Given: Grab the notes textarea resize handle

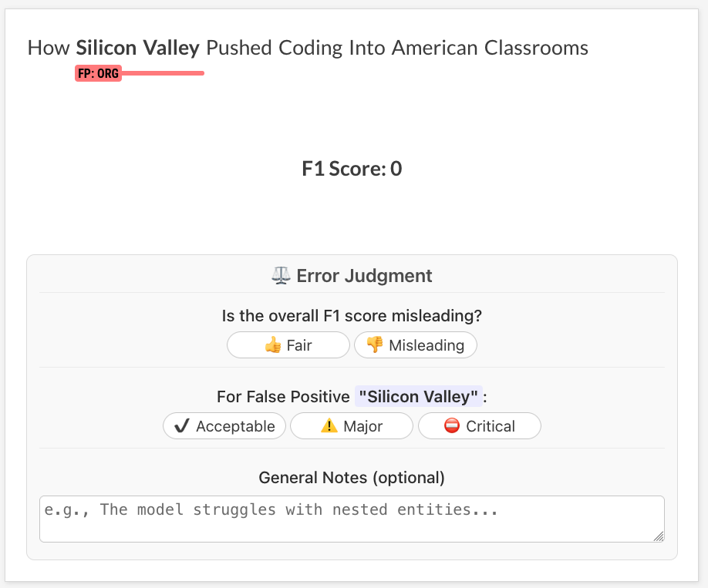Looking at the screenshot, I should click(659, 536).
